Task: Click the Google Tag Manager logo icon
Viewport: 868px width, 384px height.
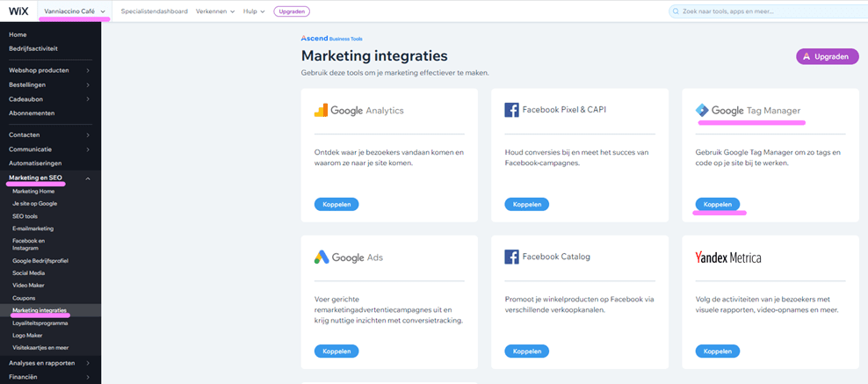Action: (702, 111)
